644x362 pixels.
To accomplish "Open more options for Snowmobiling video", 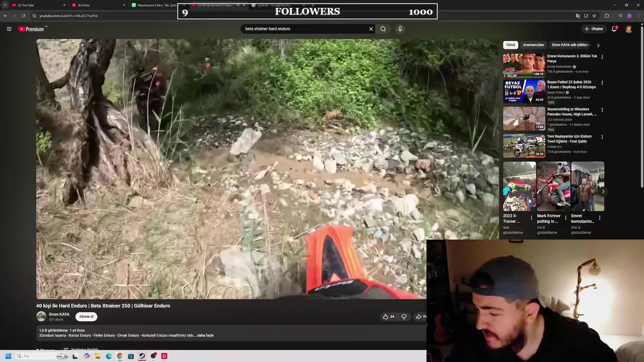I will click(602, 110).
